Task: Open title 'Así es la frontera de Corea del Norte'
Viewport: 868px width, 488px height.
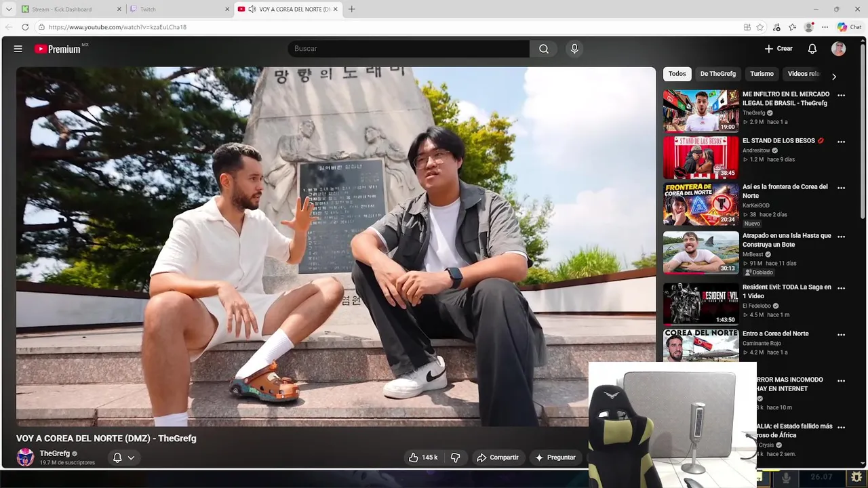Action: pos(785,191)
